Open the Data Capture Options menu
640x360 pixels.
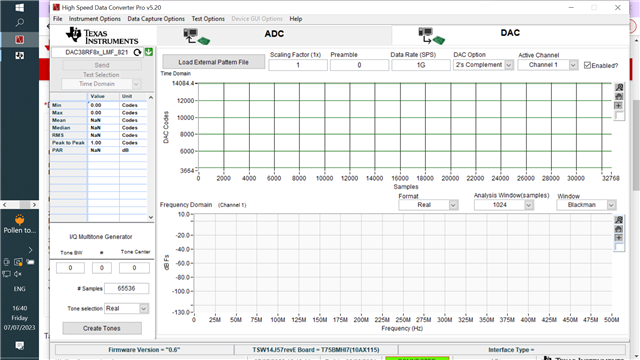[x=156, y=19]
